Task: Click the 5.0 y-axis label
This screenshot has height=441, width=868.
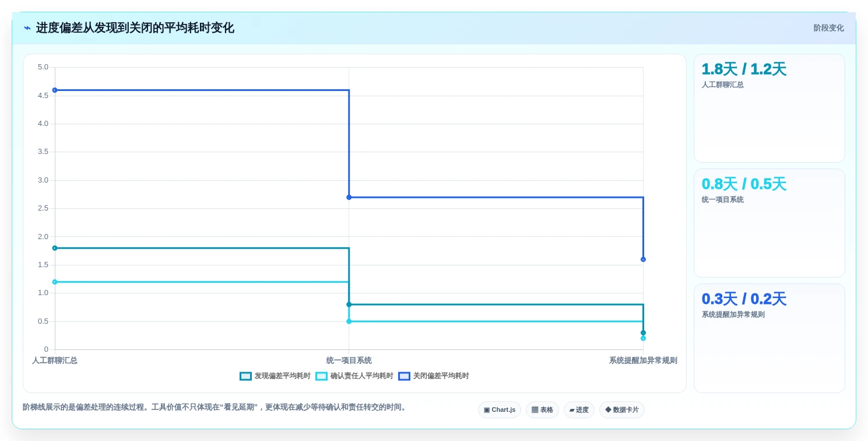Action: [43, 67]
